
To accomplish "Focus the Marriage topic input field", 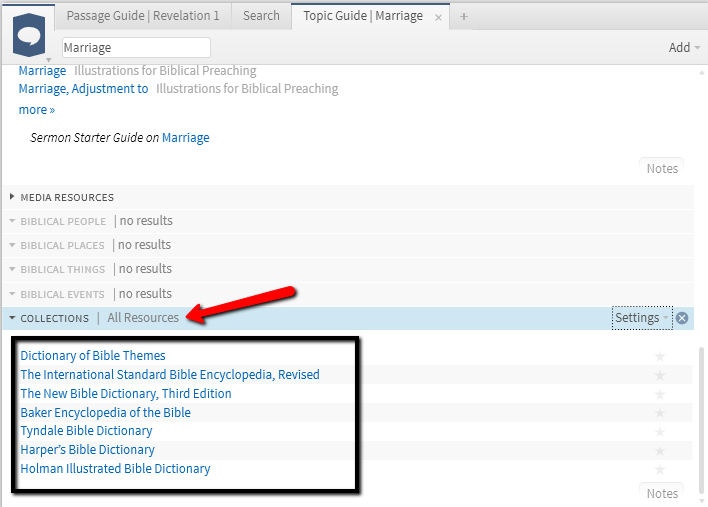I will click(136, 47).
